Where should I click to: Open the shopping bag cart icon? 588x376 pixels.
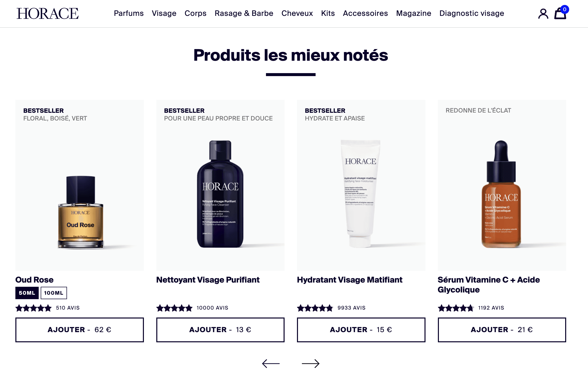(x=560, y=13)
